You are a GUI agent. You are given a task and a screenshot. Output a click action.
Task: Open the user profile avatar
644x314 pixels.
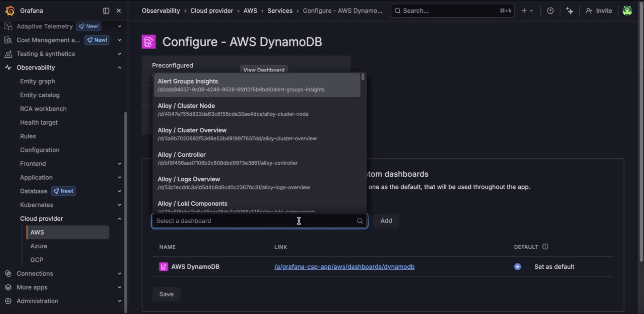[x=627, y=11]
